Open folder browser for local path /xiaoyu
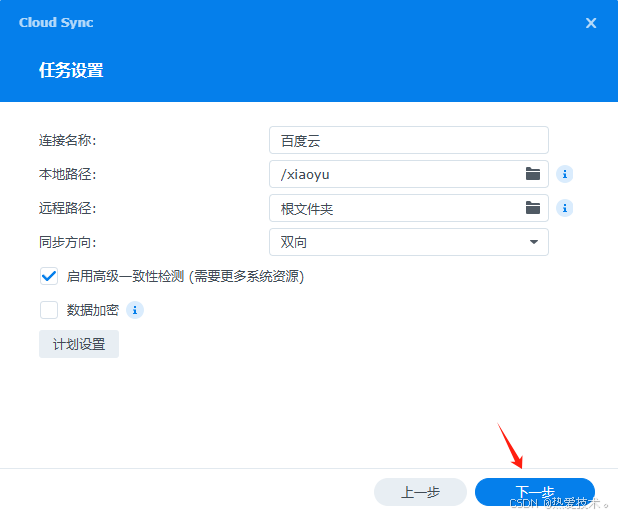This screenshot has height=515, width=618. tap(532, 174)
